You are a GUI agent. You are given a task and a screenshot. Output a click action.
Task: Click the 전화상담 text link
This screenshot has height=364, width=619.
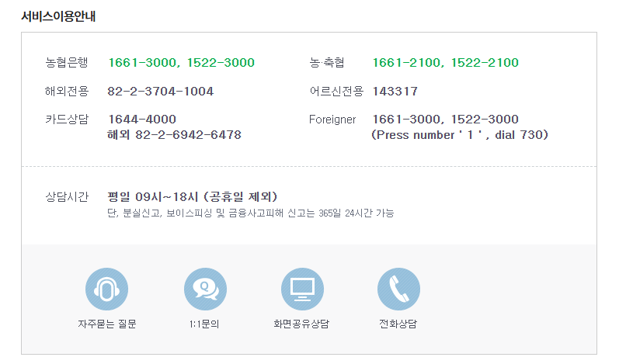(x=398, y=324)
